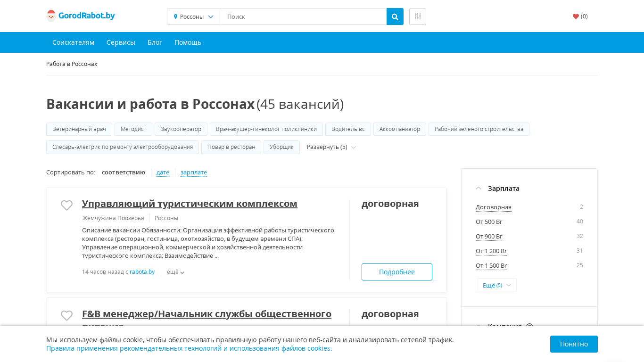Click the search magnifier button
The width and height of the screenshot is (644, 362).
tap(395, 16)
